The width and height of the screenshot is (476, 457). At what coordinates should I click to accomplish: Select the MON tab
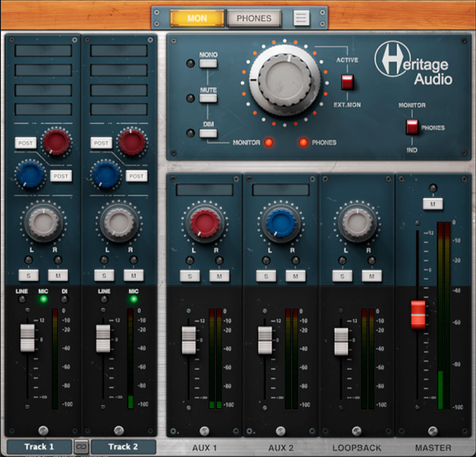pos(197,18)
